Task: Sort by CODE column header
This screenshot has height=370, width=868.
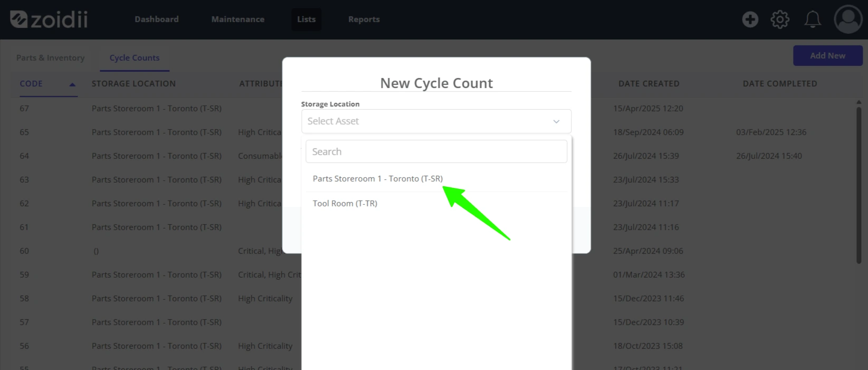Action: click(x=31, y=84)
